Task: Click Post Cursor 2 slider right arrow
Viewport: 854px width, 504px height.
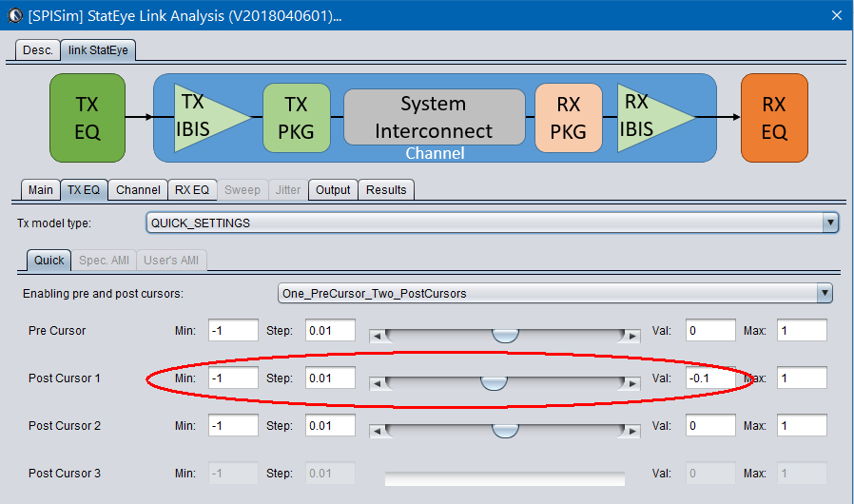Action: point(630,430)
